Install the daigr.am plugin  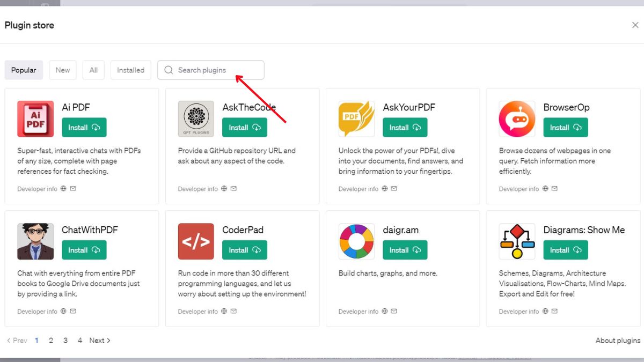click(405, 250)
